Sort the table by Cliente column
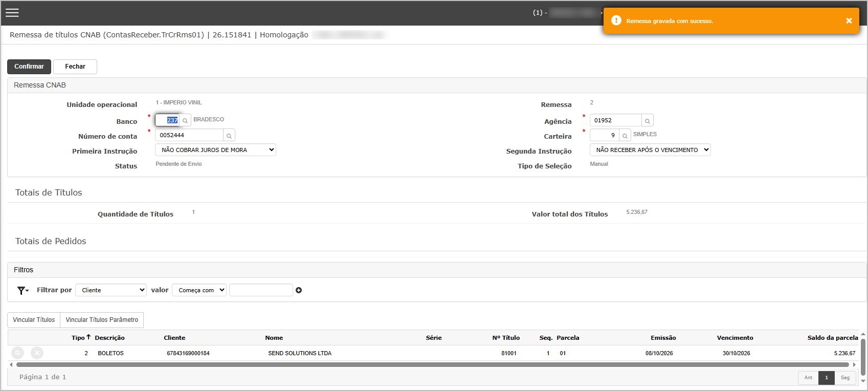The image size is (868, 391). [174, 338]
